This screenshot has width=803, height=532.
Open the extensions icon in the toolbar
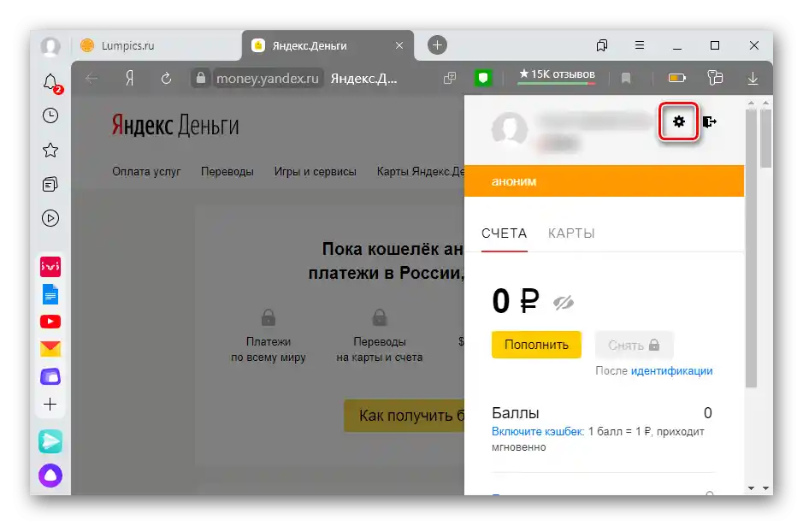click(x=715, y=78)
